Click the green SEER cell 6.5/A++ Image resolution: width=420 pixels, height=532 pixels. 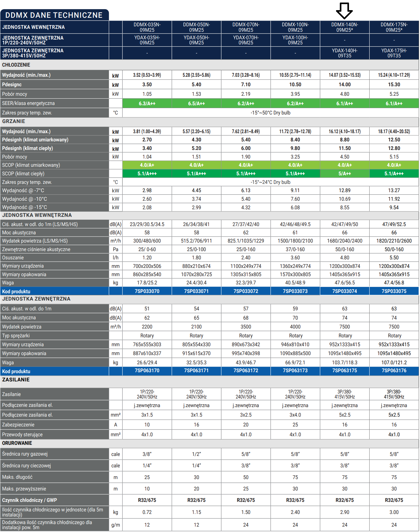[x=197, y=104]
